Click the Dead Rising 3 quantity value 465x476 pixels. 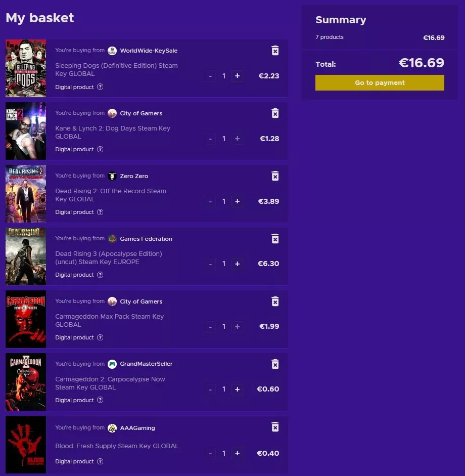pos(224,264)
